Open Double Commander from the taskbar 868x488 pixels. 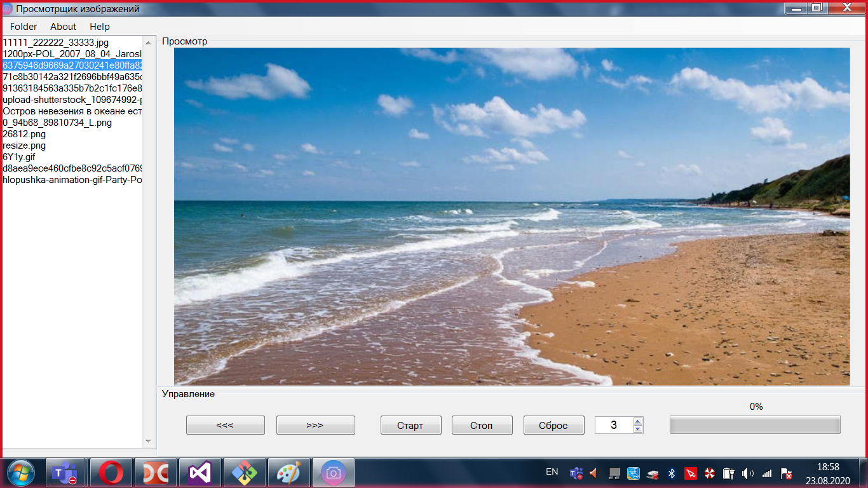[x=155, y=473]
